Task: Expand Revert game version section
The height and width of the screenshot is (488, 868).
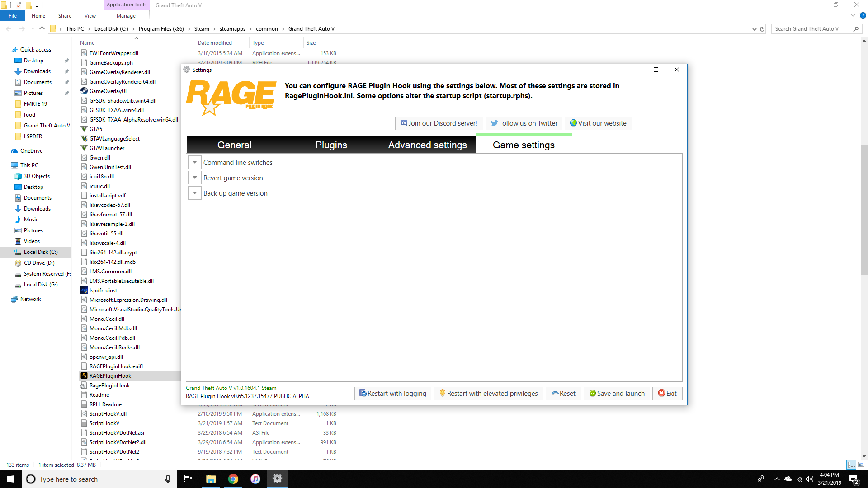Action: click(x=195, y=178)
